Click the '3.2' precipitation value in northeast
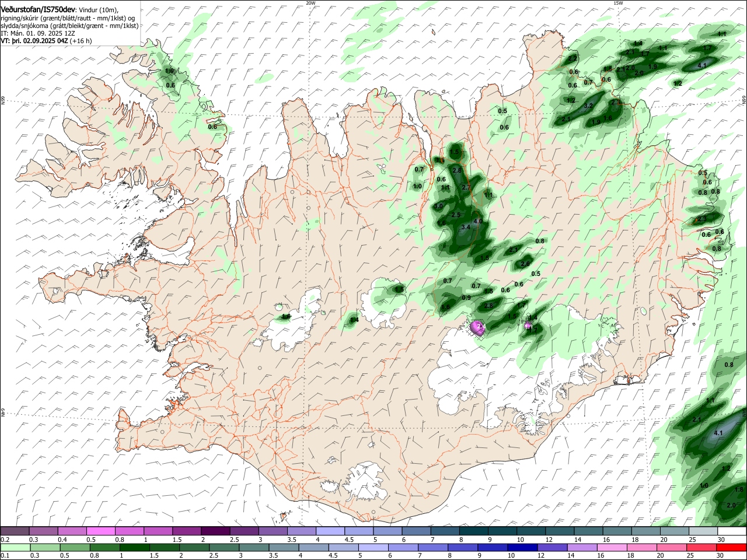The image size is (747, 560). (588, 106)
